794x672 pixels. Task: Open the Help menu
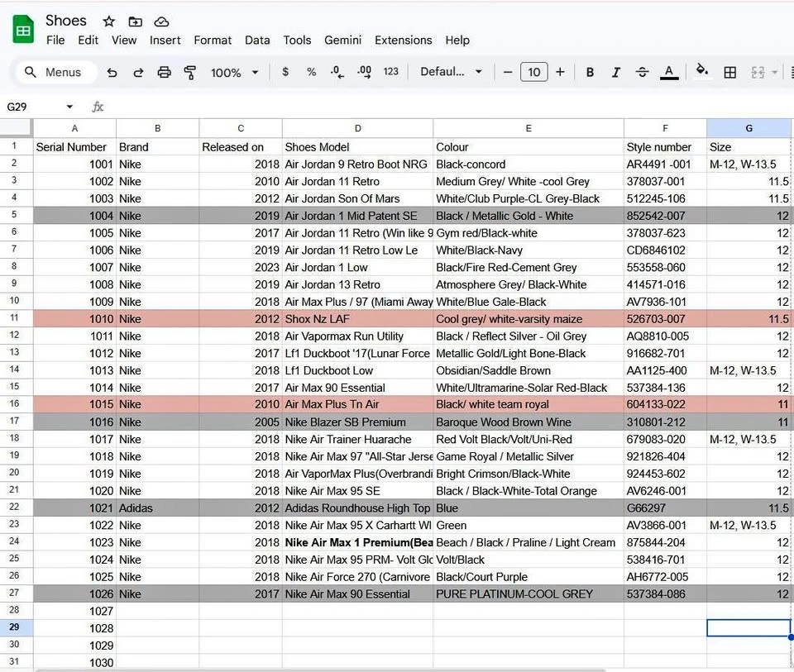(457, 40)
